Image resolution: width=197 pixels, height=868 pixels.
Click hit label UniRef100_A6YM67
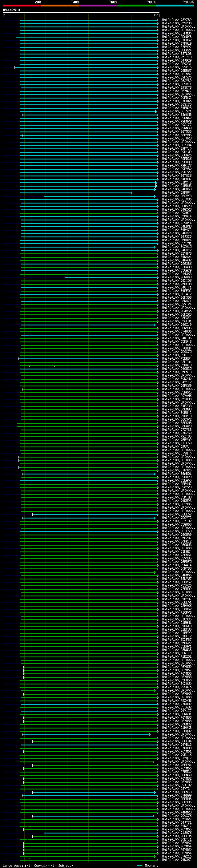(177, 843)
